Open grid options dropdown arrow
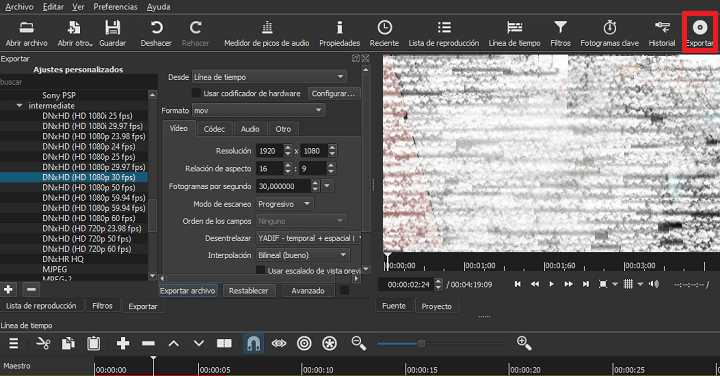The image size is (720, 376). coord(640,284)
